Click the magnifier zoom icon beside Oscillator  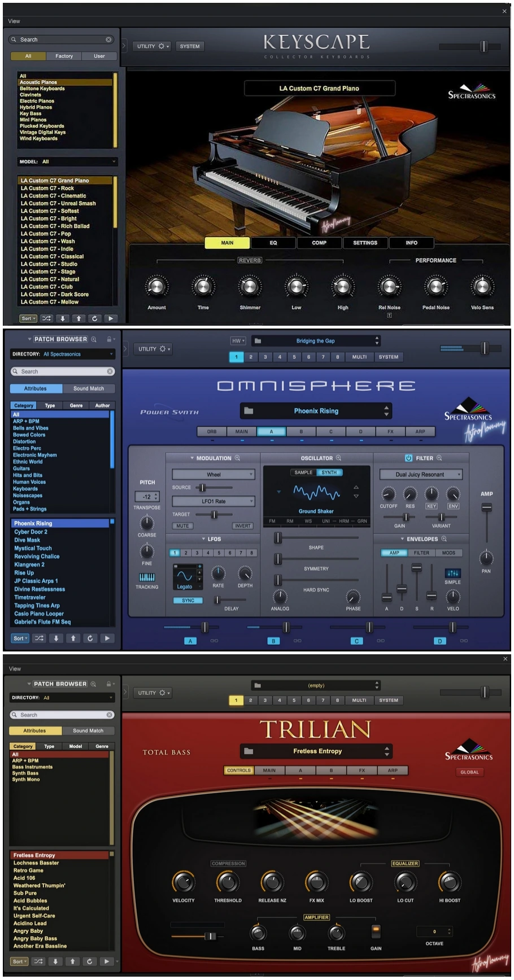(x=338, y=458)
